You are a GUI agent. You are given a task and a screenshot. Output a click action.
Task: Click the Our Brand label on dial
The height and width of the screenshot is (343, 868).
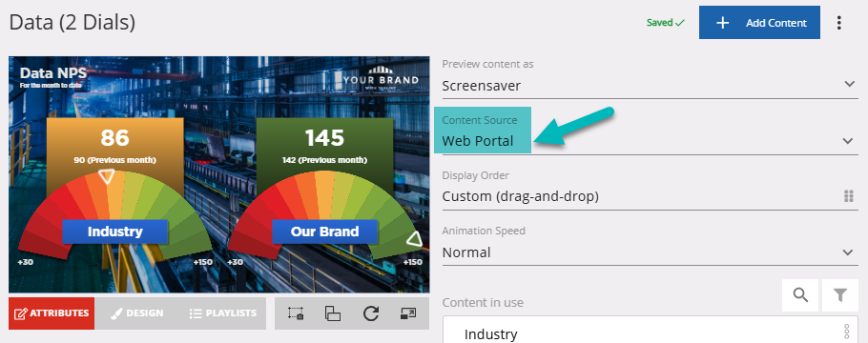pyautogui.click(x=325, y=232)
